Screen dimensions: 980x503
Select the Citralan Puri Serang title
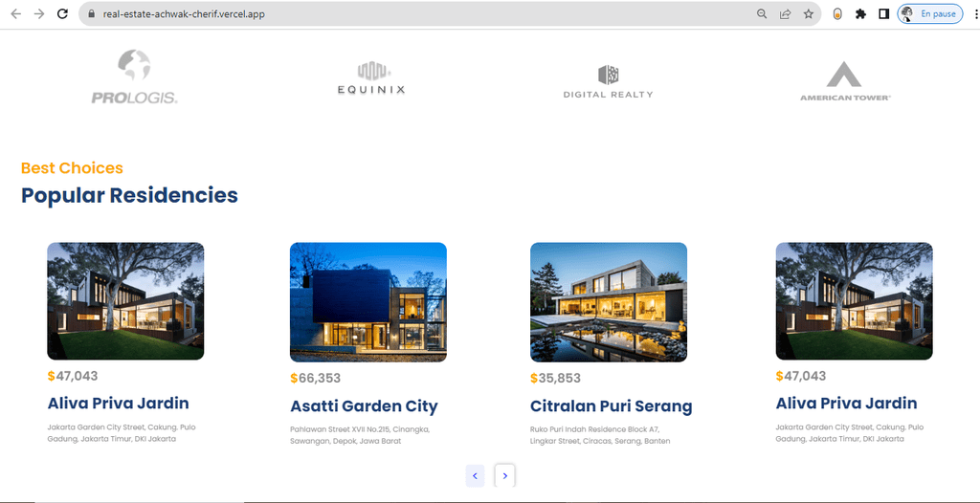pyautogui.click(x=612, y=406)
